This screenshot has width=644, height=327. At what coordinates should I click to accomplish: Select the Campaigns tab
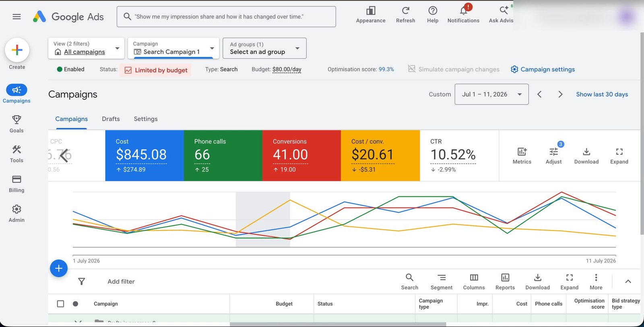click(x=71, y=119)
